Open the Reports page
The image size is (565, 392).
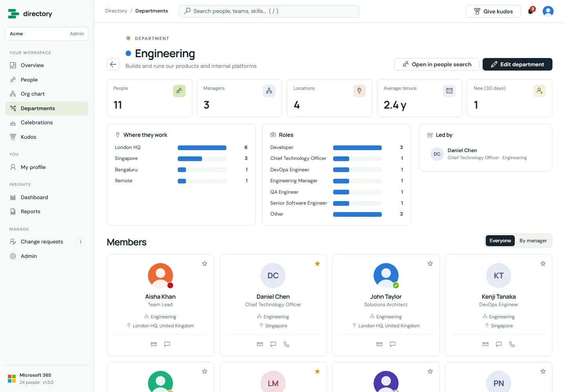point(47,212)
